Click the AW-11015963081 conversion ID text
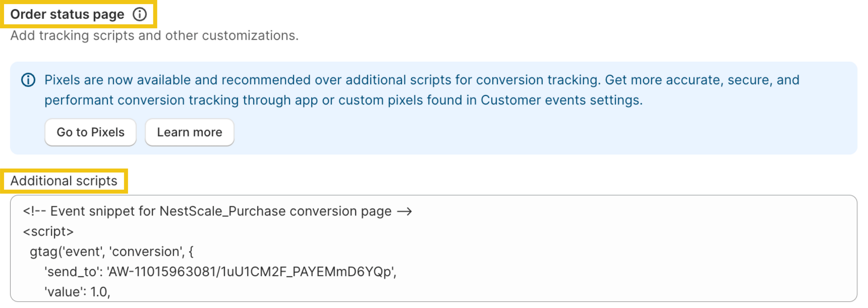Screen dimensions: 868x308 163,272
